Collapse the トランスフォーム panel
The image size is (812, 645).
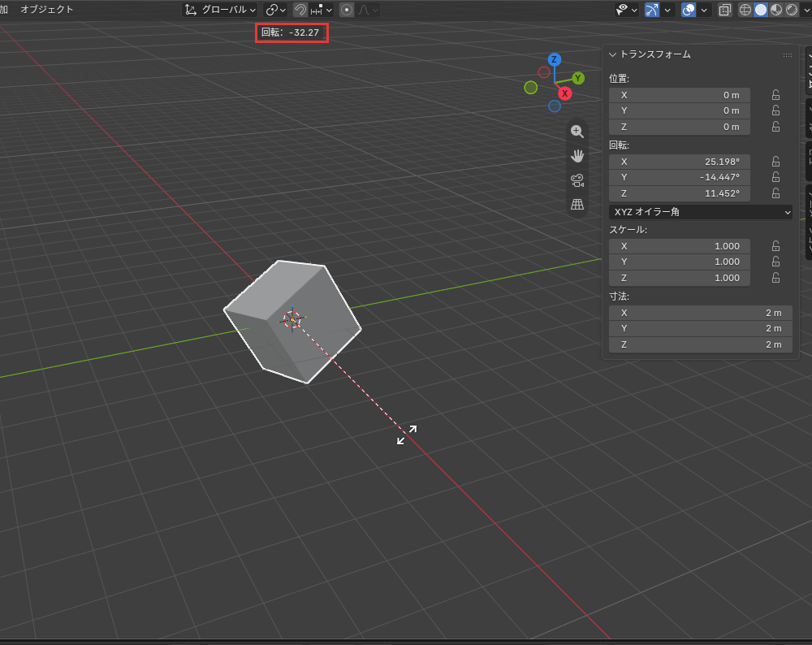tap(612, 54)
